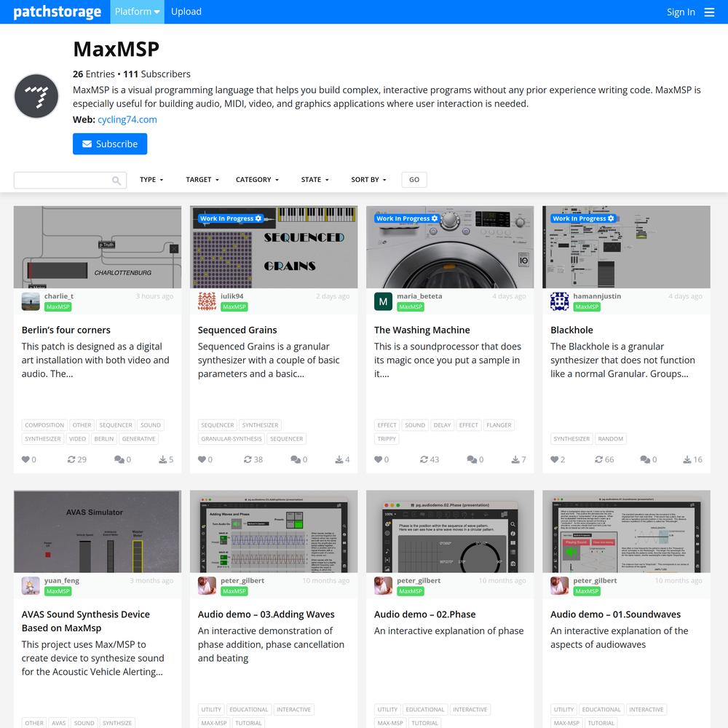Click the MaxMSP platform logo
The height and width of the screenshot is (728, 728).
coord(36,96)
